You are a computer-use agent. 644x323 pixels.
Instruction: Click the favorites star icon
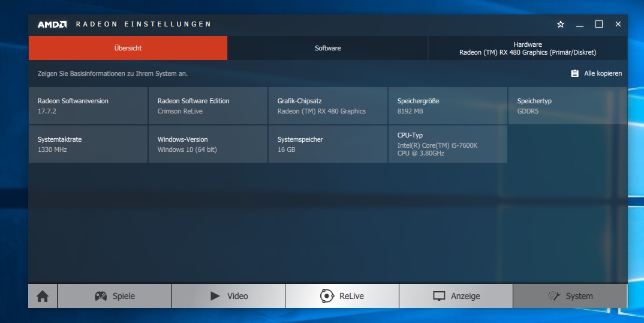click(561, 24)
